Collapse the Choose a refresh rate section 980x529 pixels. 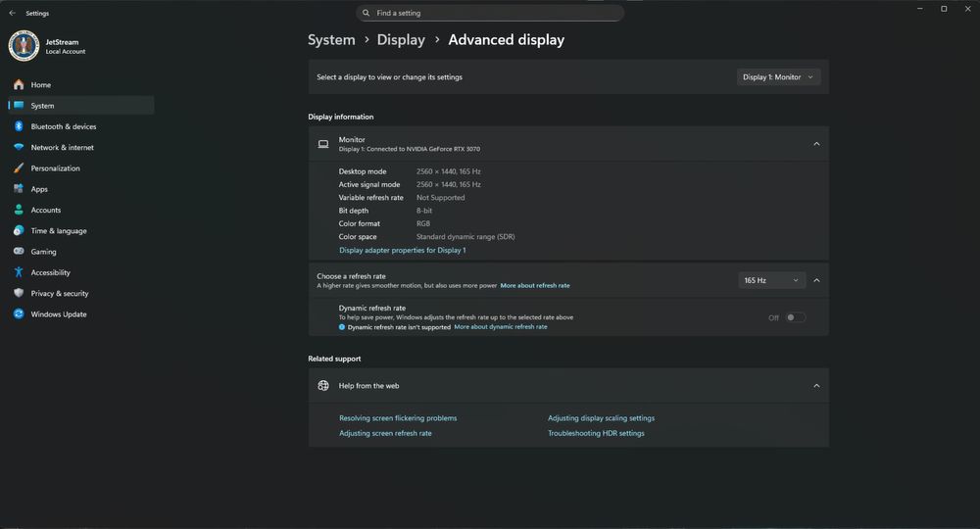816,280
